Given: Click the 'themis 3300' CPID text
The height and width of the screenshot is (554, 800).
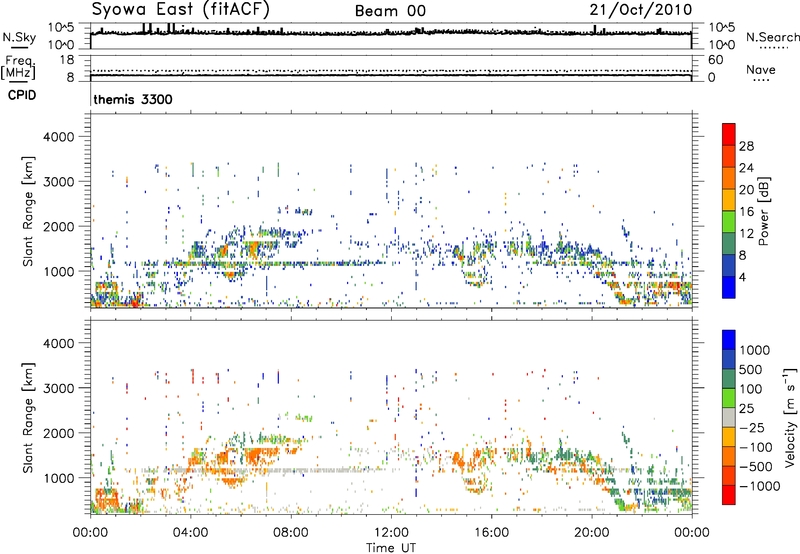Looking at the screenshot, I should tap(133, 99).
